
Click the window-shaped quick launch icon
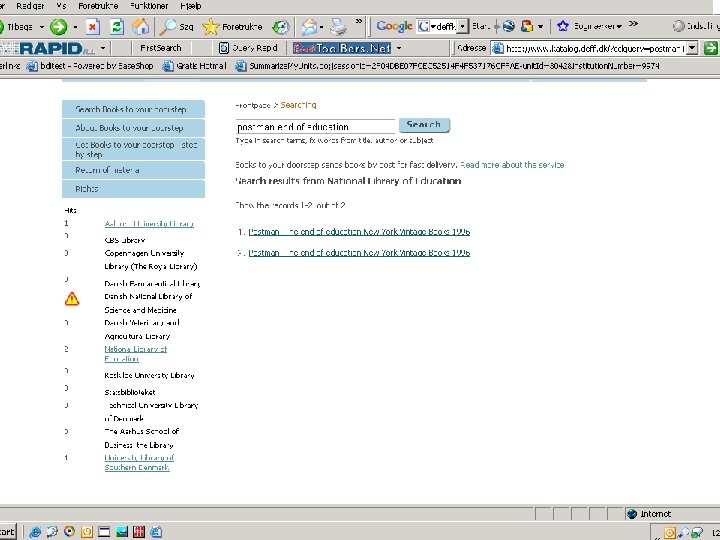point(104,532)
